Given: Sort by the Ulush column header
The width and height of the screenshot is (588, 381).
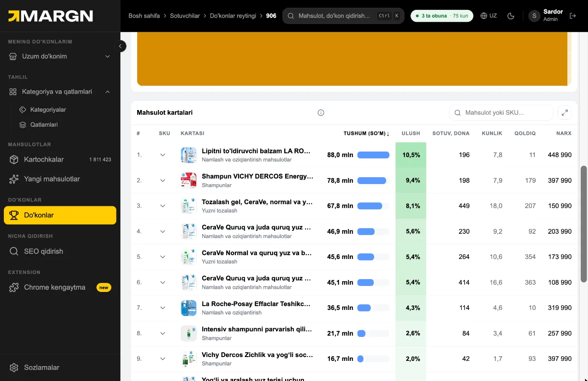Looking at the screenshot, I should pyautogui.click(x=411, y=134).
